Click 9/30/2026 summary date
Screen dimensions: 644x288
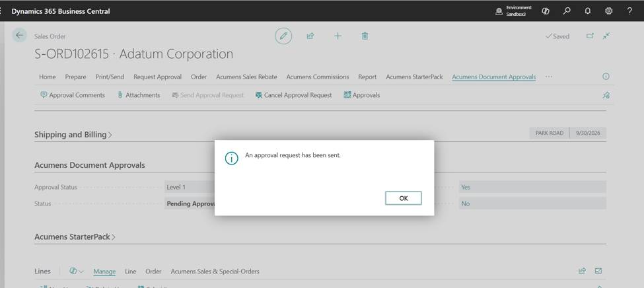[x=588, y=133]
